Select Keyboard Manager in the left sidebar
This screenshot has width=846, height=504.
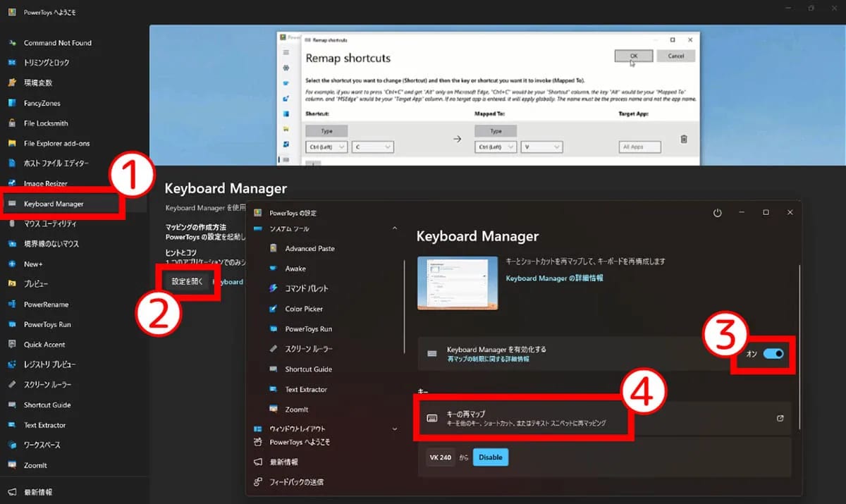[54, 204]
